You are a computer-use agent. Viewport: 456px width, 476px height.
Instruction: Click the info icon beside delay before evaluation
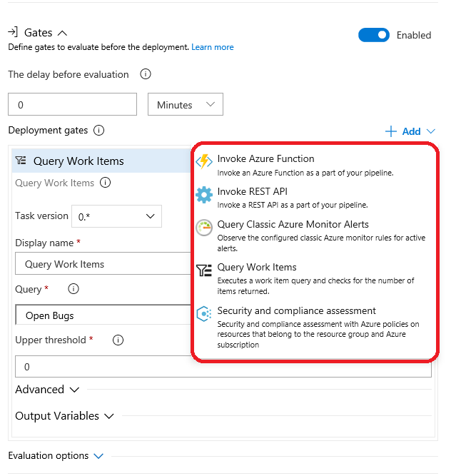click(146, 74)
